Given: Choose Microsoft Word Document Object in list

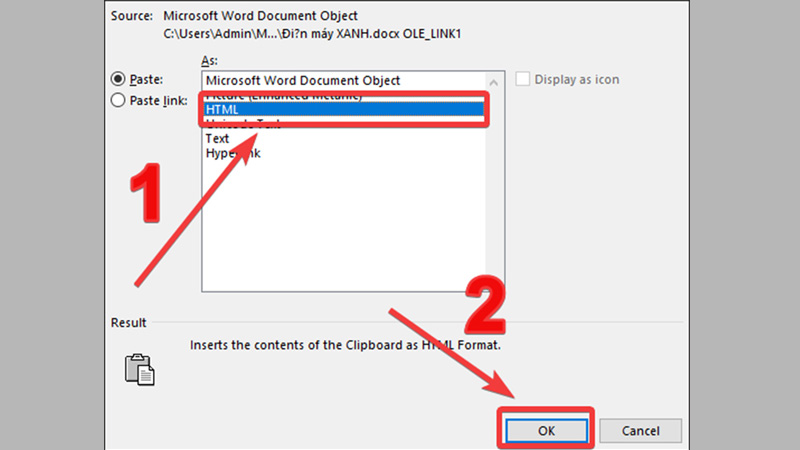Looking at the screenshot, I should tap(344, 81).
